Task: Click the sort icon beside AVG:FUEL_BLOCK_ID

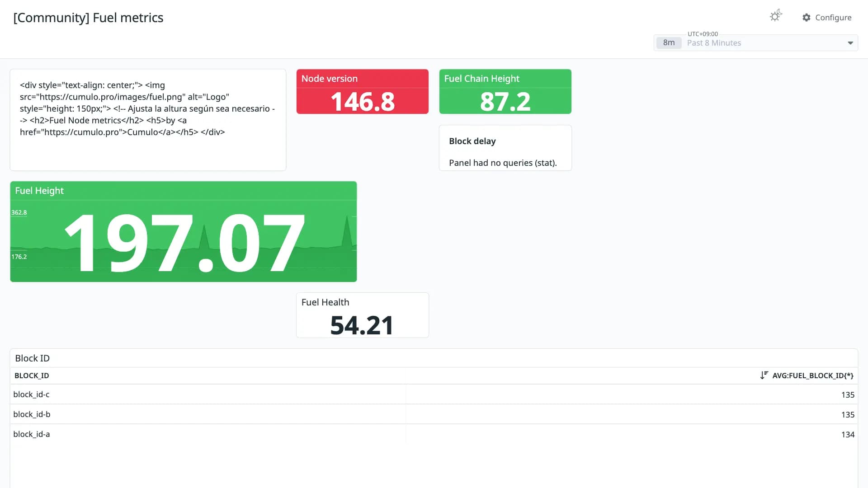Action: 764,375
